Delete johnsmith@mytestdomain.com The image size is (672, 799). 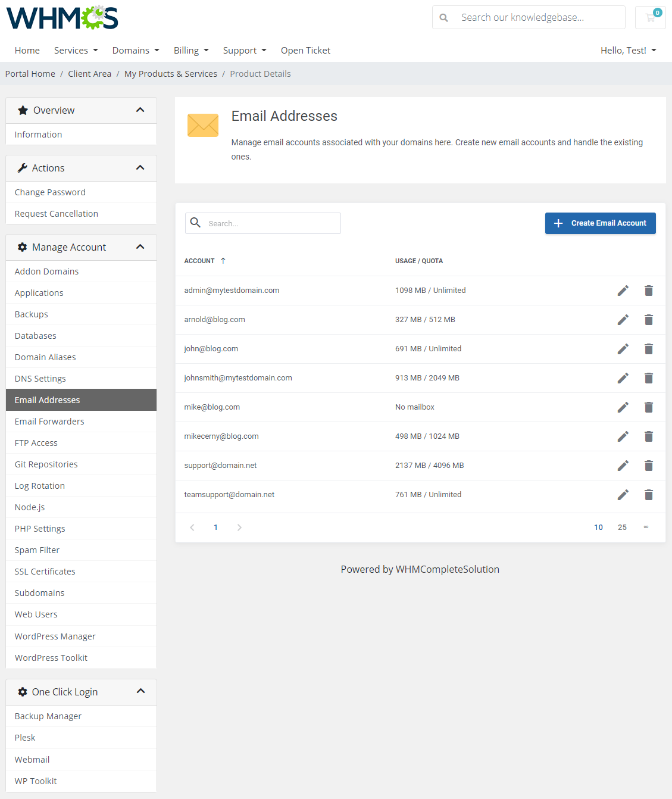click(649, 378)
